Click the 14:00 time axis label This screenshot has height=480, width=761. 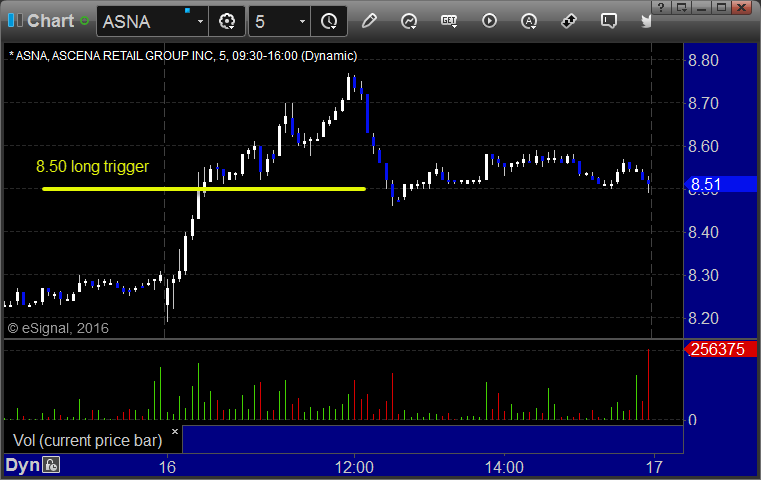(x=504, y=467)
